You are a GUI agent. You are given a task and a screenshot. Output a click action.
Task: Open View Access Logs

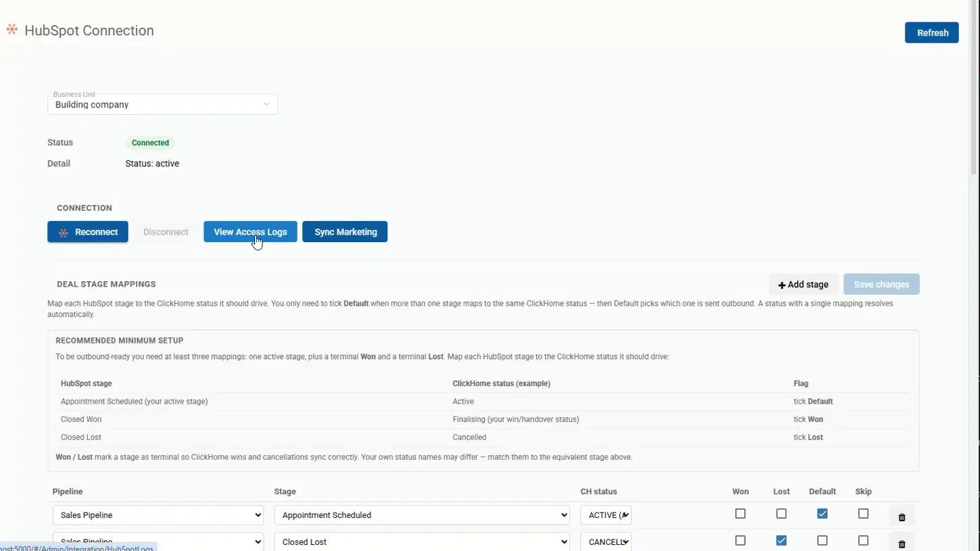(x=250, y=232)
